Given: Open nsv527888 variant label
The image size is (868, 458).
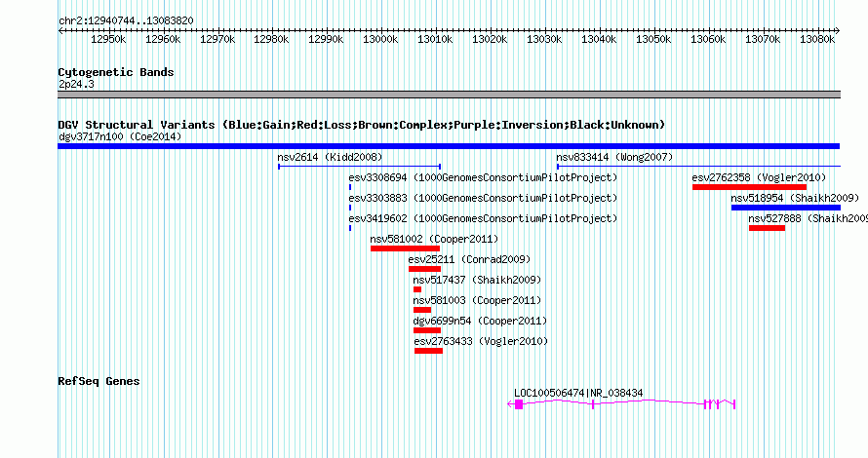Looking at the screenshot, I should pyautogui.click(x=808, y=218).
